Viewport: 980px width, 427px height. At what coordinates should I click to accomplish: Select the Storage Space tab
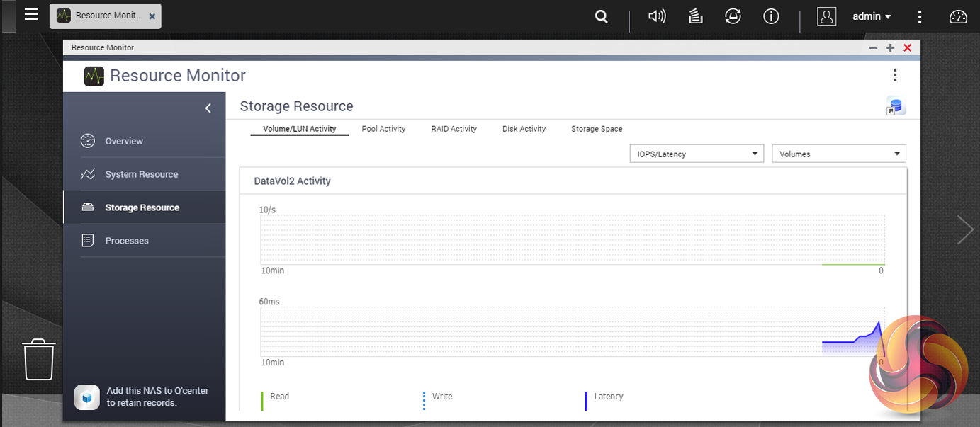coord(597,129)
